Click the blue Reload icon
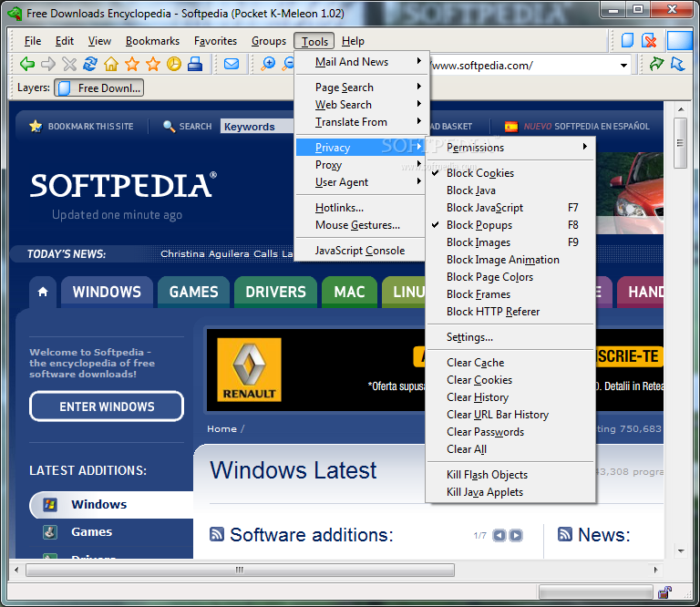The image size is (700, 607). [x=90, y=64]
